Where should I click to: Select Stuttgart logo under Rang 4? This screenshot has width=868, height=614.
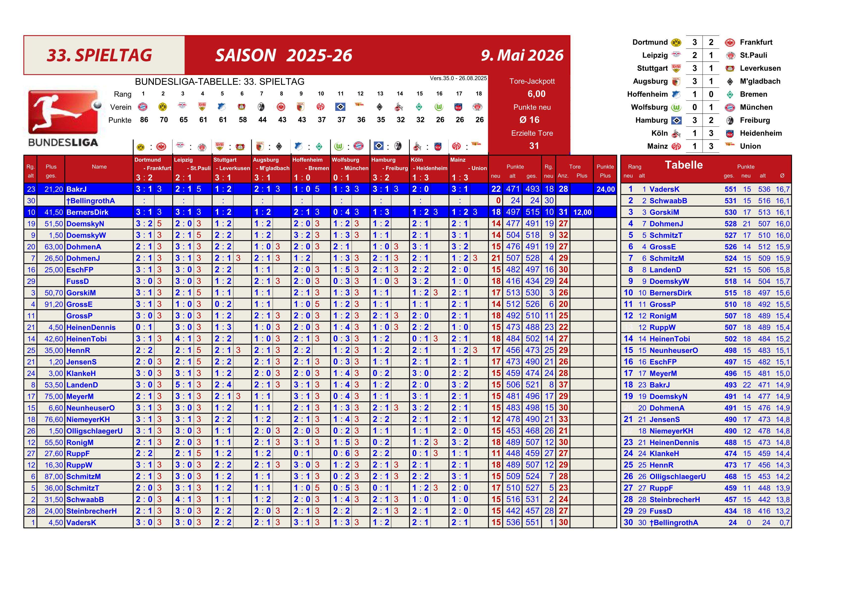coord(202,107)
